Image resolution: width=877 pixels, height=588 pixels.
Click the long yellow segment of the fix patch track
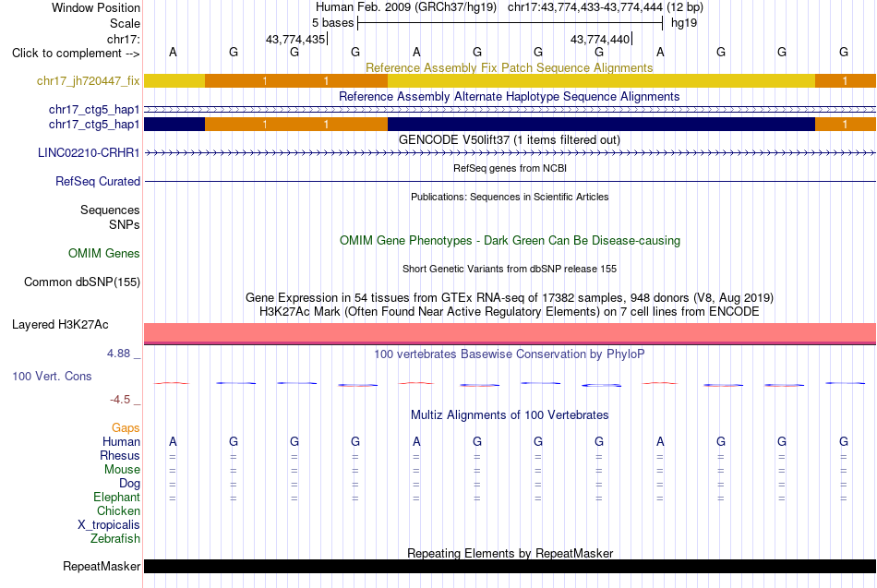tap(601, 80)
